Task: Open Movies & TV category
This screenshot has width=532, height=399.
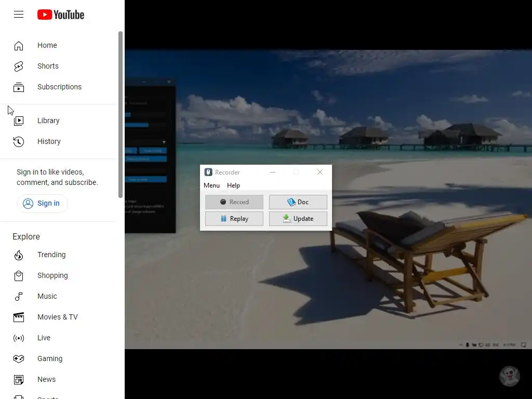Action: pos(57,317)
